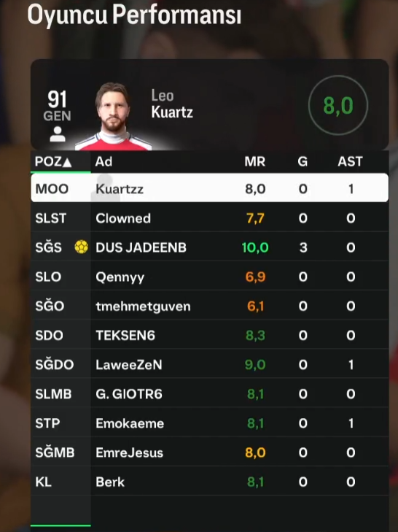398x532 pixels.
Task: Click the 8,0 rating circle
Action: tap(338, 105)
